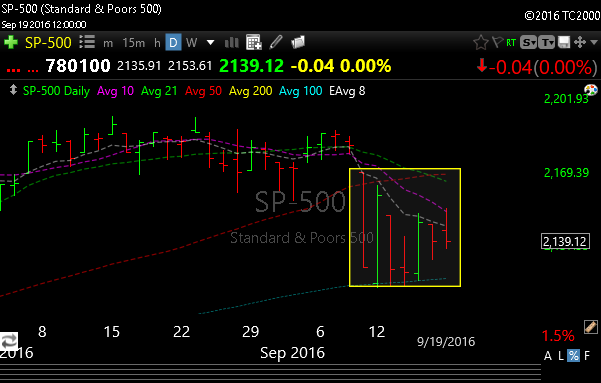Open the add indicator spreadsheet icon
601x383 pixels.
254,42
